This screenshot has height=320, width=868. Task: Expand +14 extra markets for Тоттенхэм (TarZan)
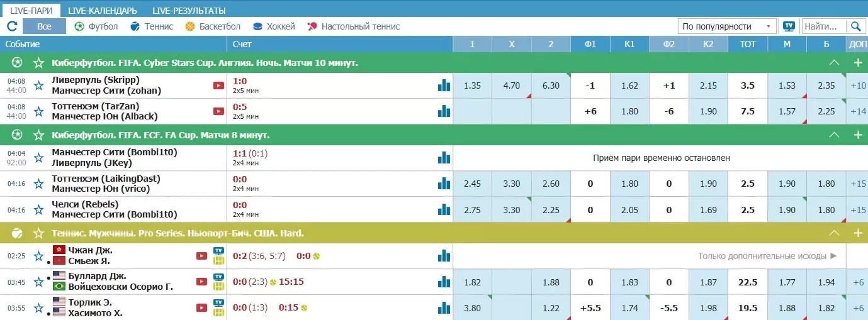click(857, 111)
